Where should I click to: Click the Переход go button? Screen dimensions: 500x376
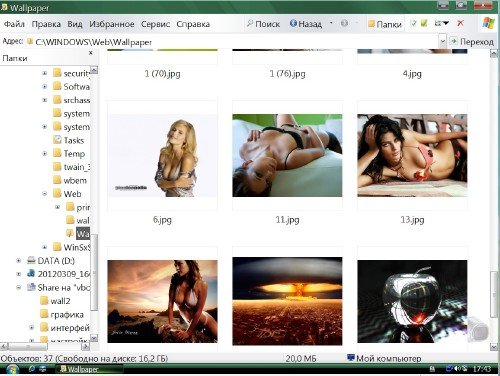(x=472, y=42)
